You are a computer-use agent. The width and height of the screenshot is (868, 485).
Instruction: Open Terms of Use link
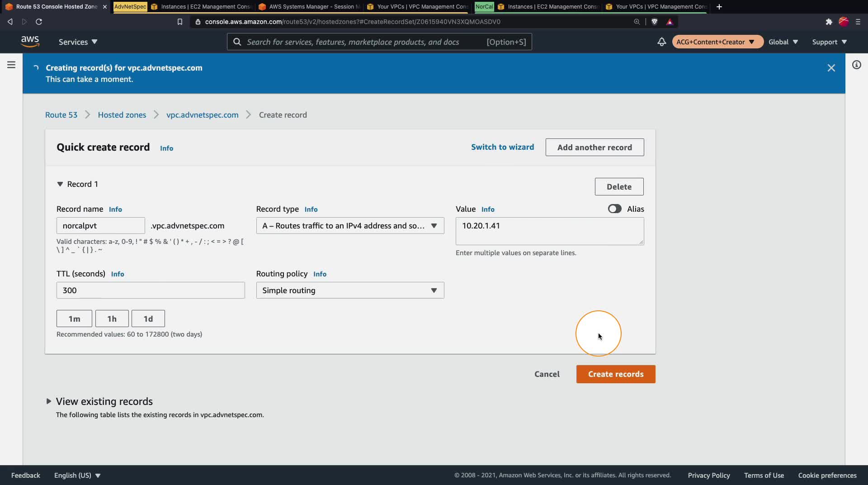(x=764, y=475)
